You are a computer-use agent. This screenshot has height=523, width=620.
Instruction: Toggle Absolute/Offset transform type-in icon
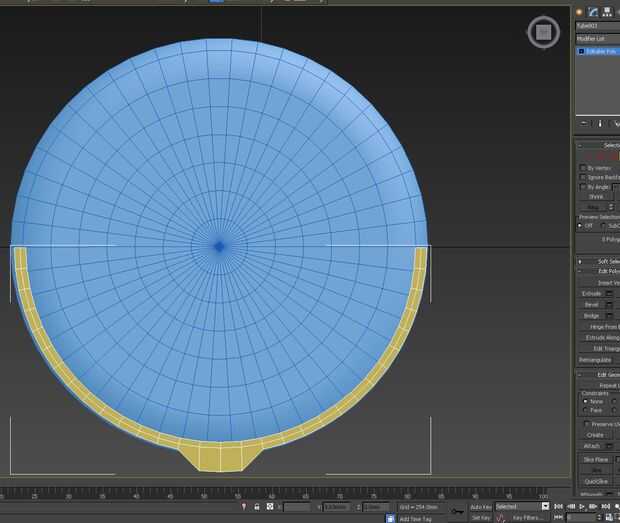pyautogui.click(x=270, y=507)
